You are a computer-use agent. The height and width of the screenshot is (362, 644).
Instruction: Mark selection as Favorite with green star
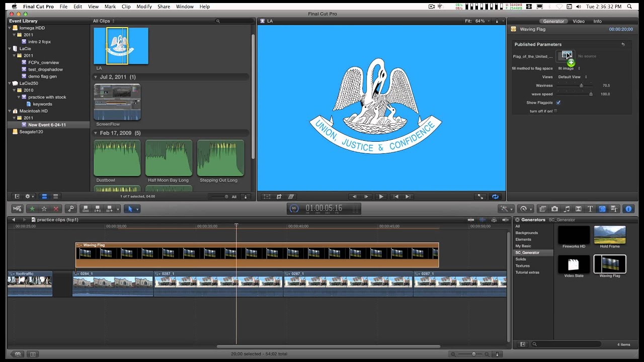click(x=32, y=209)
